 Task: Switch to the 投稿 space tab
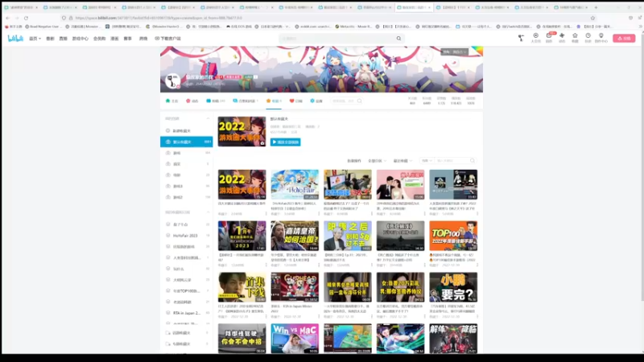click(x=215, y=101)
